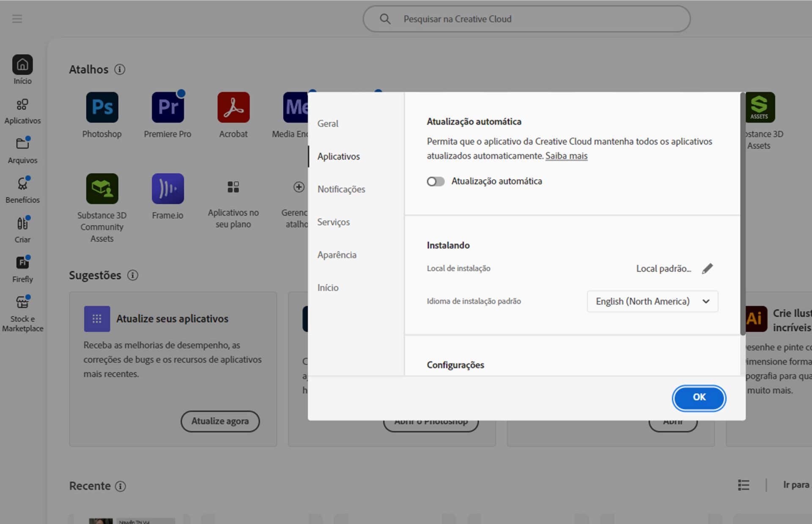Screen dimensions: 812x524
Task: Open the Frame.io app icon
Action: click(167, 188)
